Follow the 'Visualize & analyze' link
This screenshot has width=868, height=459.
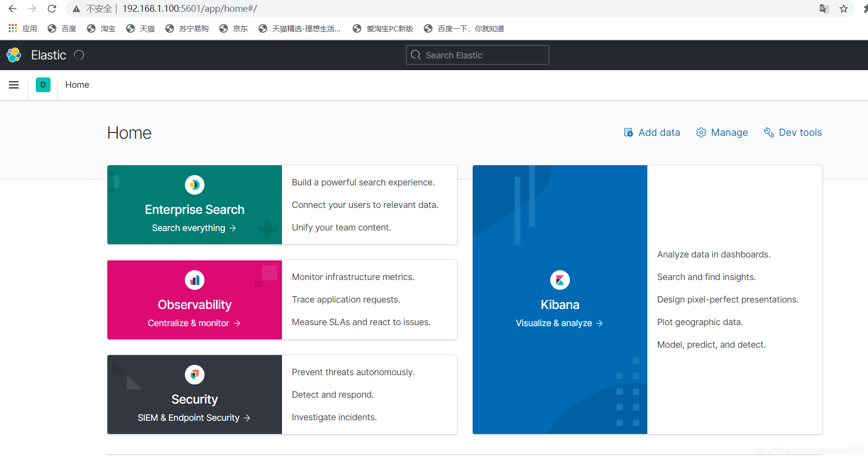(x=560, y=323)
